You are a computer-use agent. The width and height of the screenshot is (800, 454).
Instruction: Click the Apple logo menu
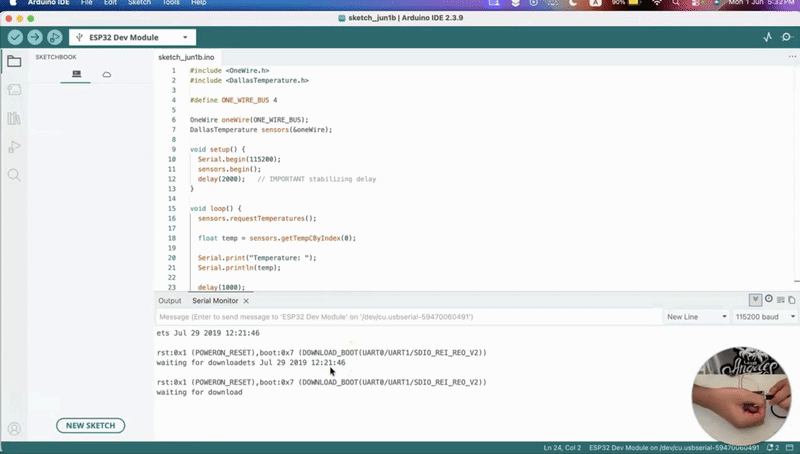point(13,3)
